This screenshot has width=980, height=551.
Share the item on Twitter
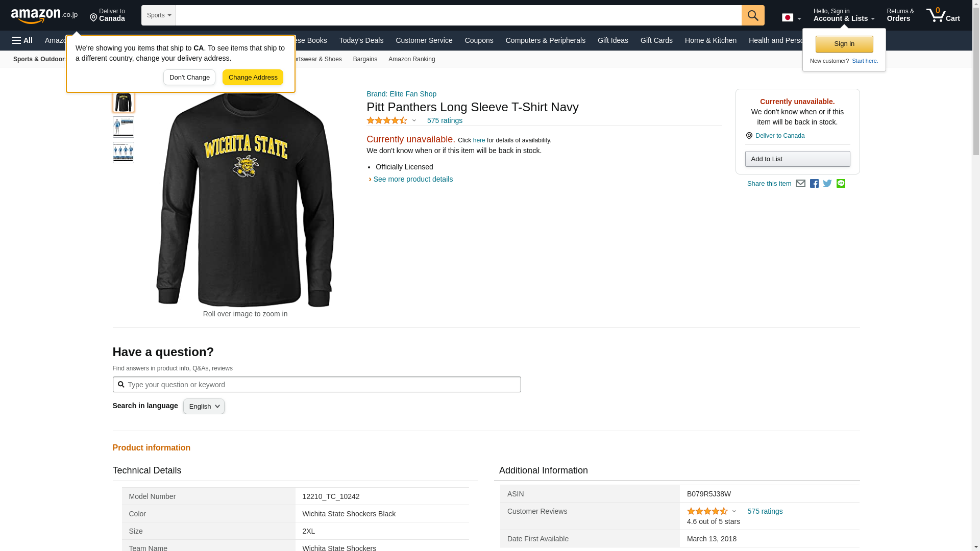coord(827,184)
